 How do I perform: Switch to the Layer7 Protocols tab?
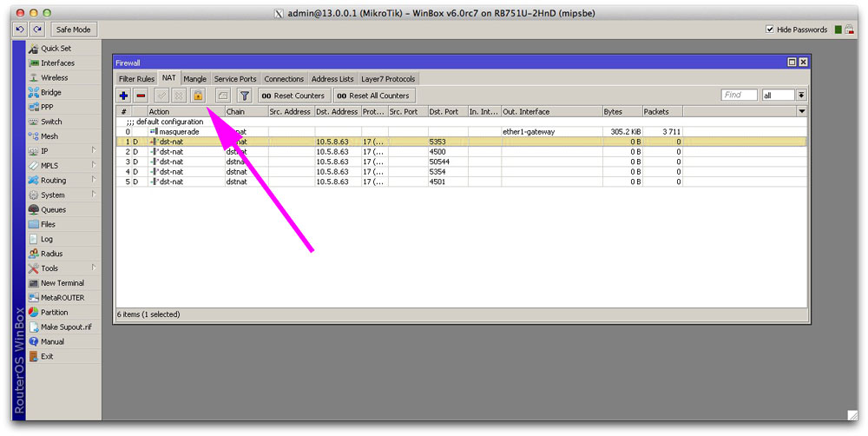pyautogui.click(x=388, y=79)
